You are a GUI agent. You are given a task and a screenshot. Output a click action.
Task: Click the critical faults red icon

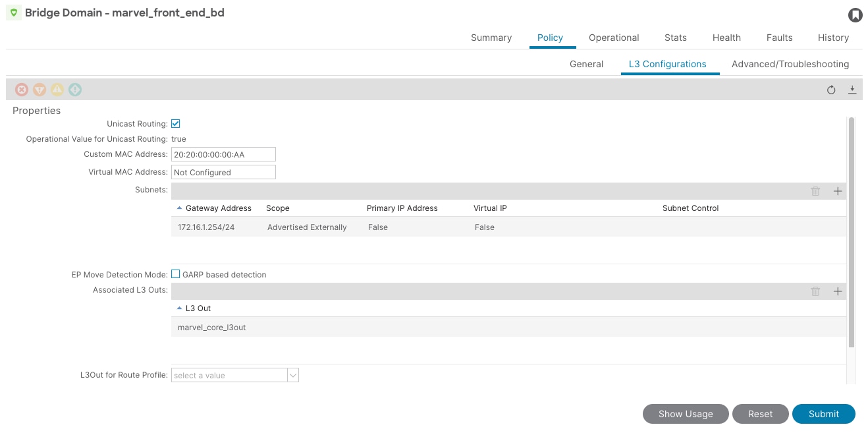(x=22, y=90)
